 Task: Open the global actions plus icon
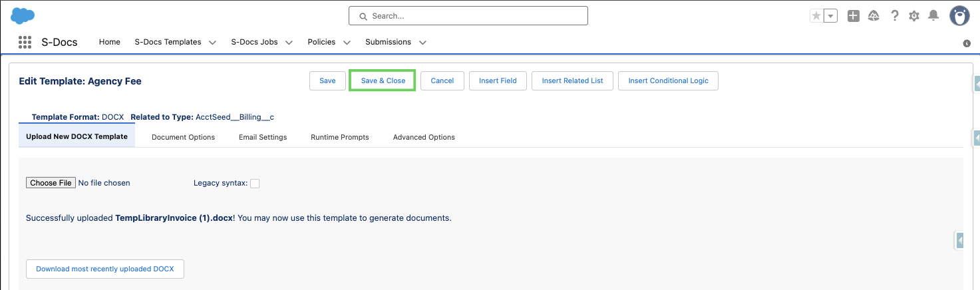pyautogui.click(x=854, y=16)
